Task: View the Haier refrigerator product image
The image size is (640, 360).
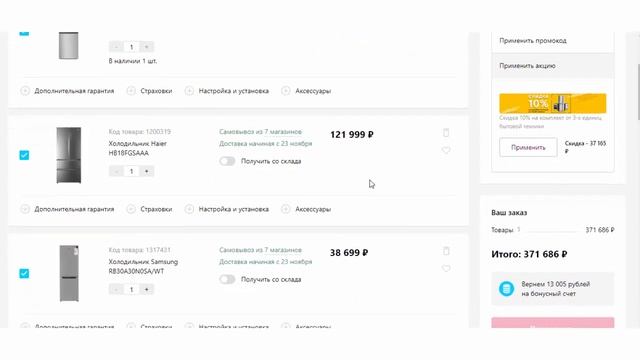Action: coord(69,155)
